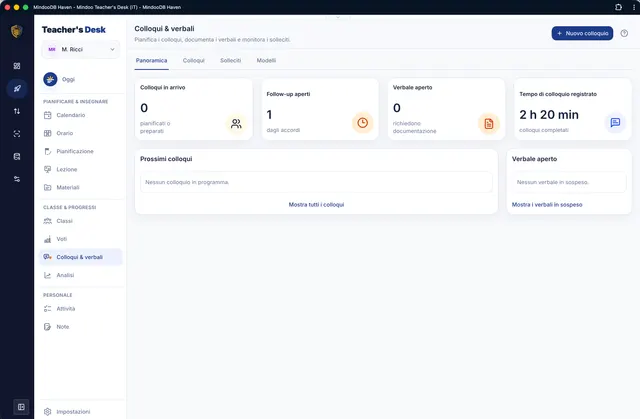Switch to the Solleciti tab
The image size is (640, 419).
click(231, 60)
